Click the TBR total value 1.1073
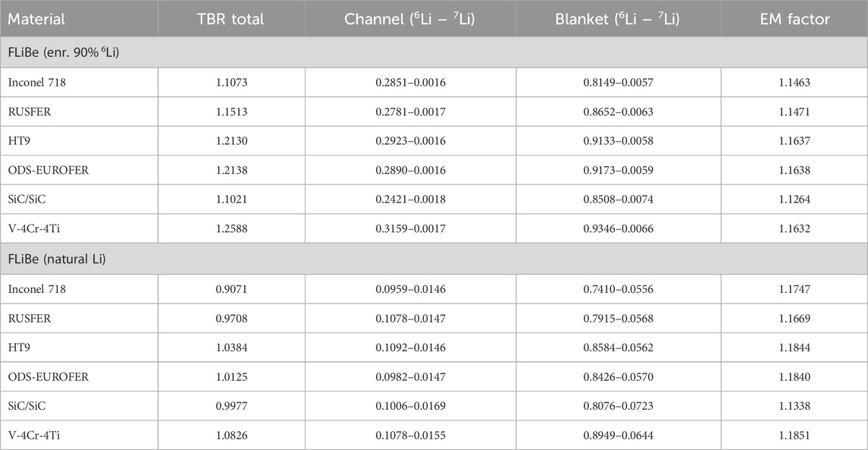 (231, 83)
